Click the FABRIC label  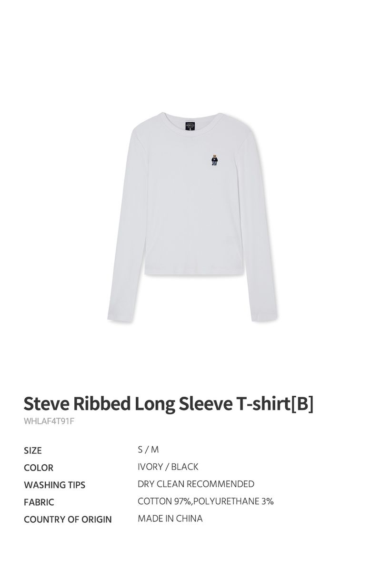[x=39, y=502]
